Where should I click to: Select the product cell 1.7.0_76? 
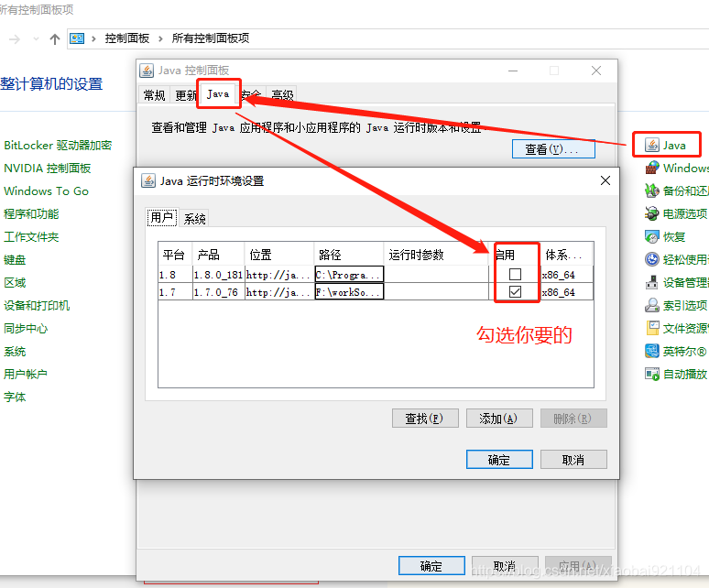(218, 292)
